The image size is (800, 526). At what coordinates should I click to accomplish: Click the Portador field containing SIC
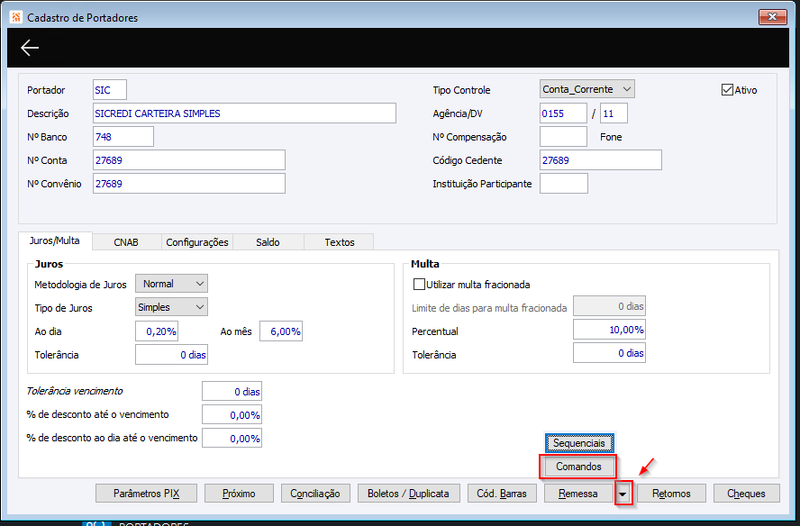[x=110, y=90]
